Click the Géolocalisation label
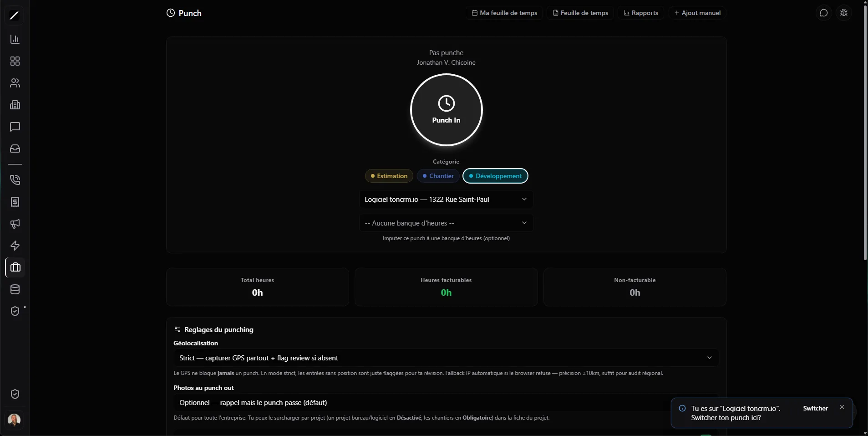 click(196, 343)
